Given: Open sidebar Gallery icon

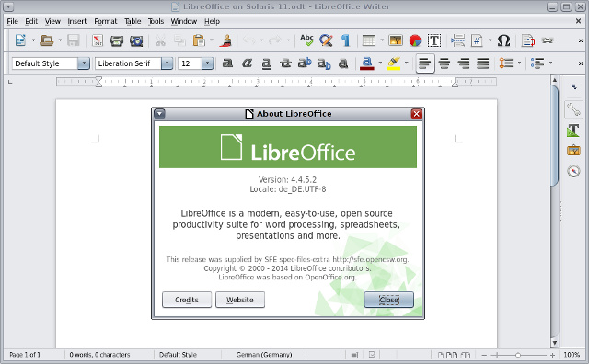Looking at the screenshot, I should 573,151.
